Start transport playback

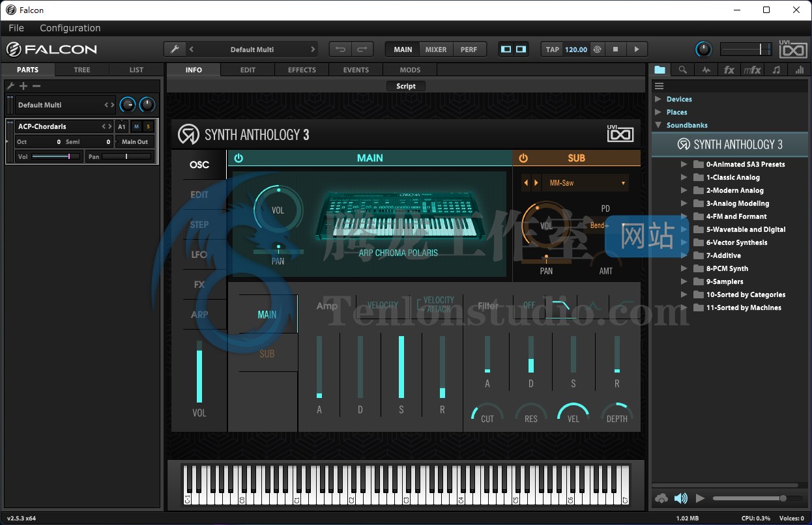tap(637, 50)
